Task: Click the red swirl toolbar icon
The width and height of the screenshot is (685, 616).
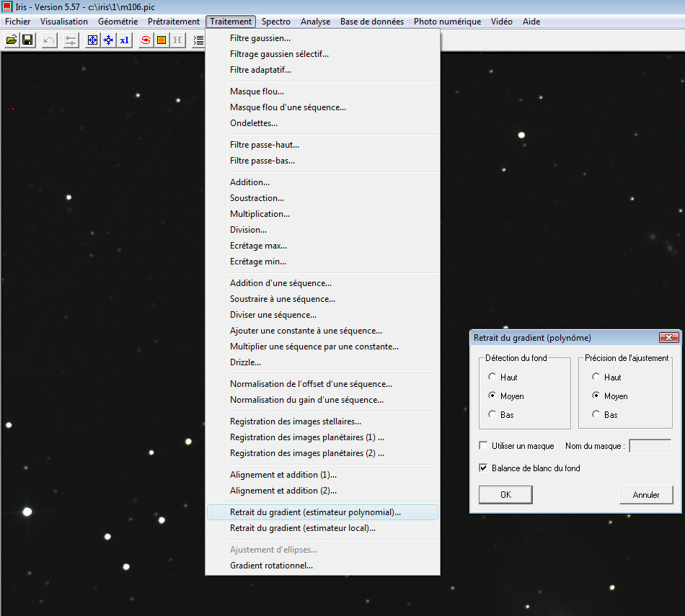Action: [x=146, y=40]
